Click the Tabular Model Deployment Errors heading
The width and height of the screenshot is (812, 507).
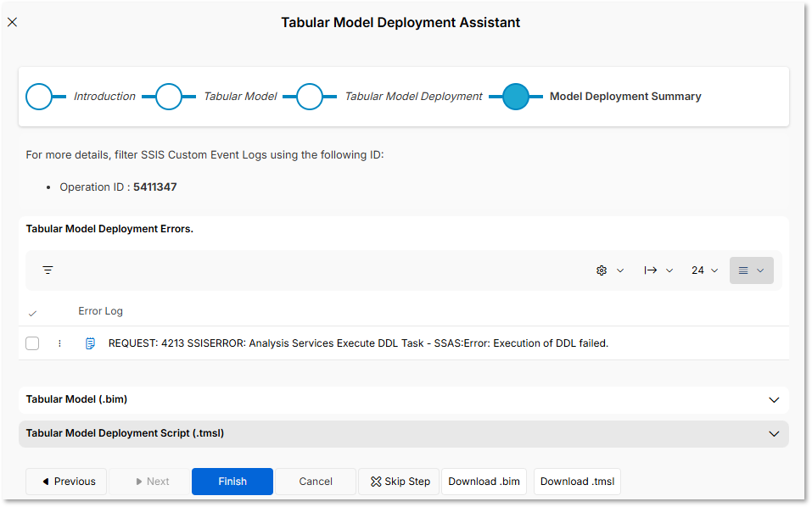[x=109, y=229]
